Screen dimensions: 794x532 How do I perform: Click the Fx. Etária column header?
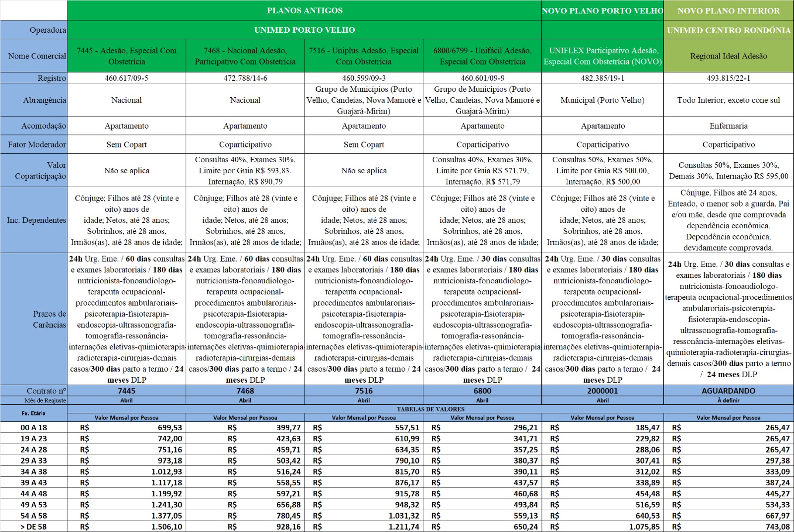click(34, 413)
